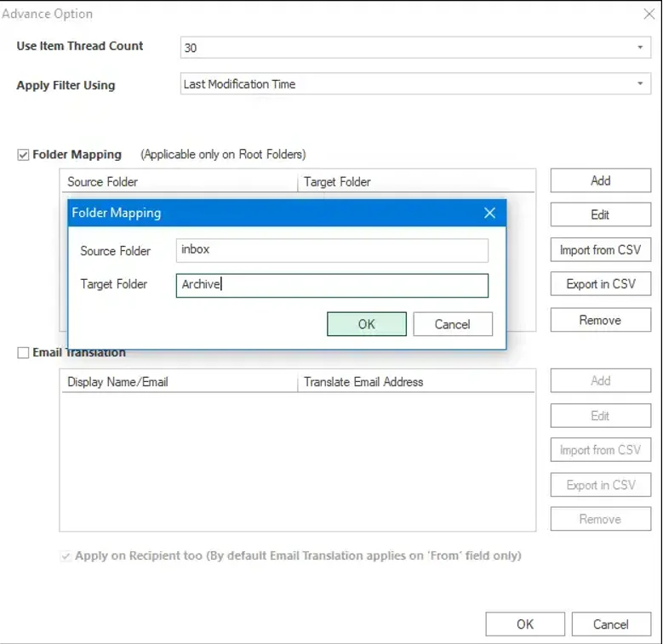Click the Target Folder input containing Archive
This screenshot has height=644, width=663.
pos(332,285)
